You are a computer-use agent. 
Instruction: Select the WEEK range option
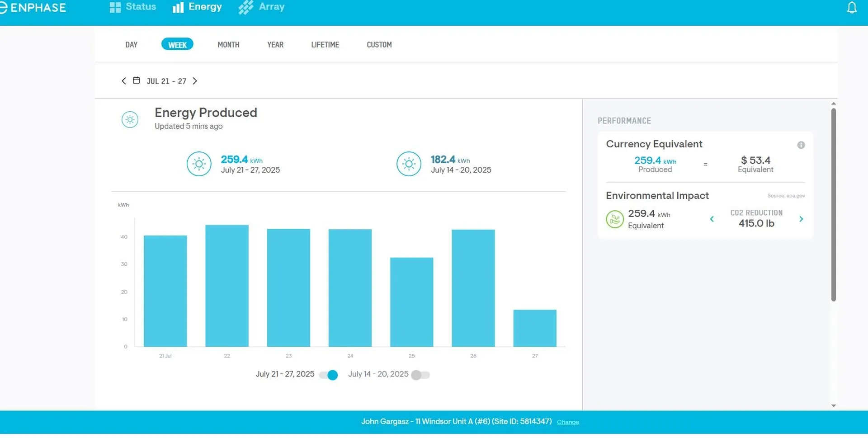coord(177,45)
